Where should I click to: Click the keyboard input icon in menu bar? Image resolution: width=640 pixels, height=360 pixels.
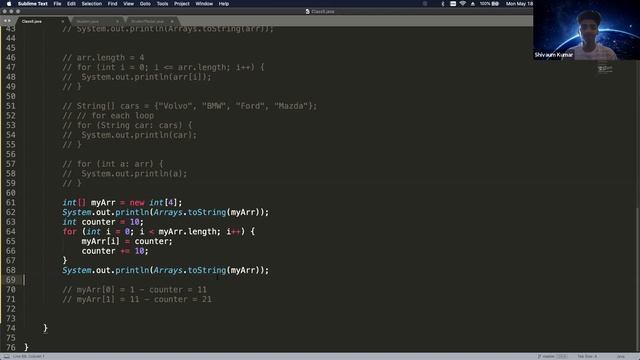(453, 4)
